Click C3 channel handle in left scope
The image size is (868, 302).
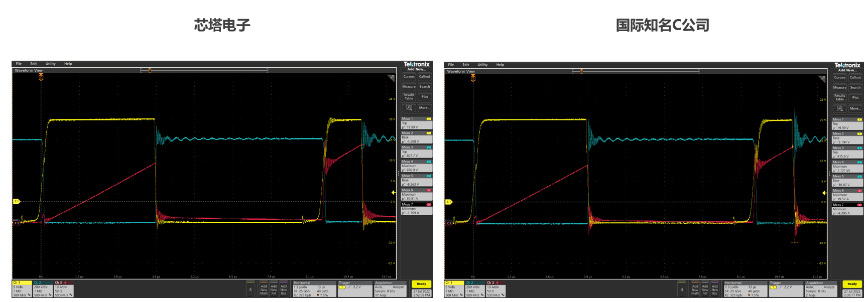[x=16, y=223]
